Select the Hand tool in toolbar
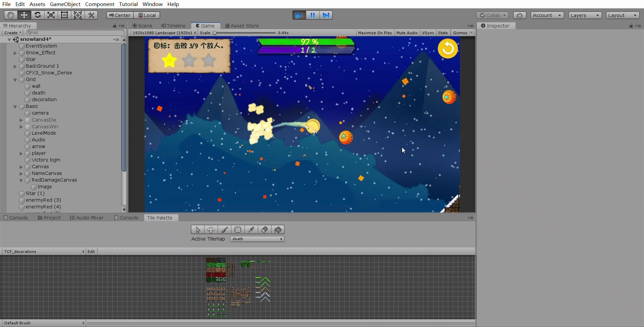Viewport: 644px width, 327px height. [x=10, y=15]
